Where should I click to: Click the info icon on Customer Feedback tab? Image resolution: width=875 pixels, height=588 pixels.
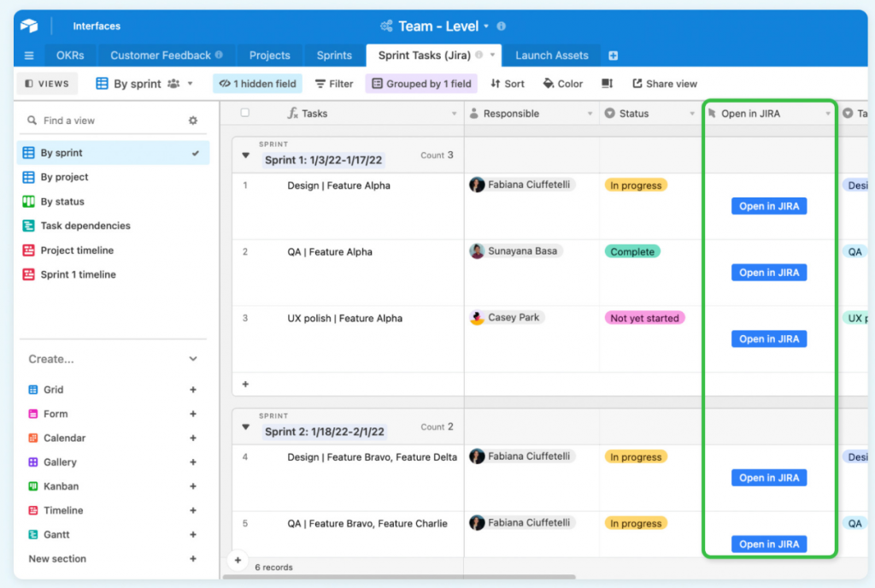(x=219, y=55)
